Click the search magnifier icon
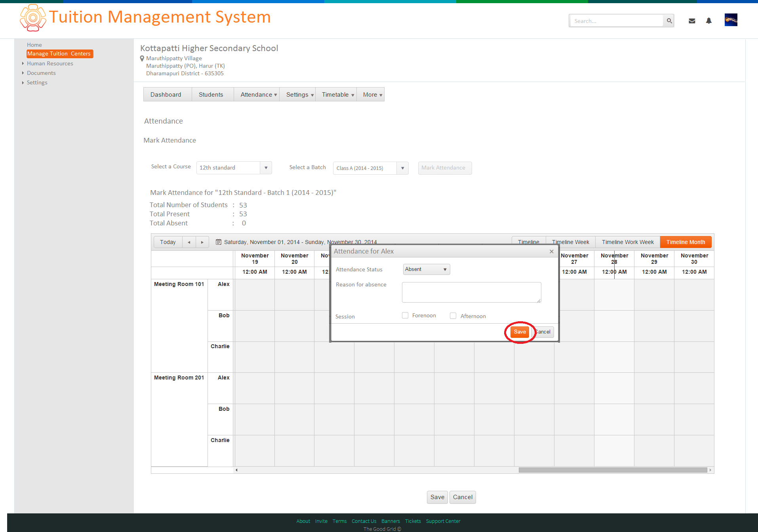This screenshot has height=532, width=758. [x=669, y=21]
